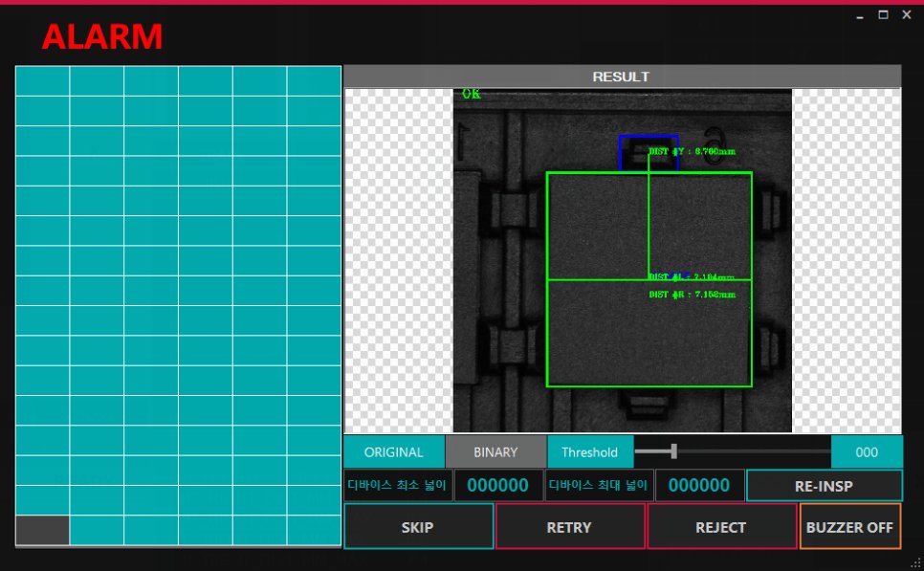Viewport: 924px width, 571px height.
Task: Click the 디바이스 최소 넓이 label
Action: tap(398, 486)
